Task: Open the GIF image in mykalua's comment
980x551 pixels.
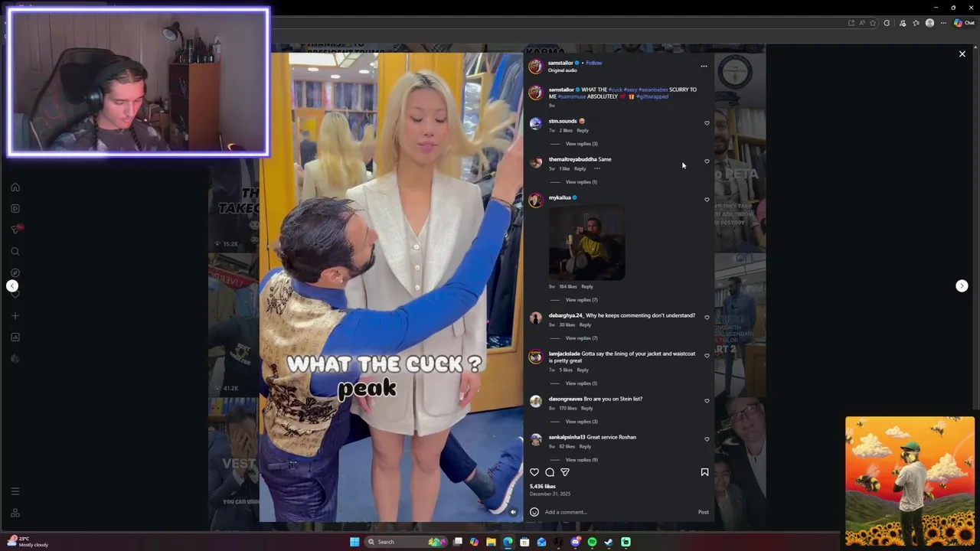Action: (586, 243)
